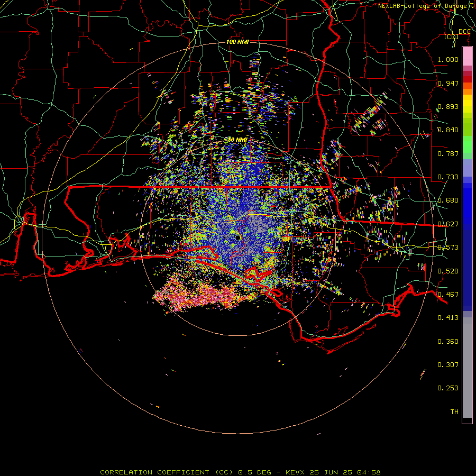The image size is (476, 476).
Task: Click the 0.360 value on the CC scale
Action: tap(448, 342)
